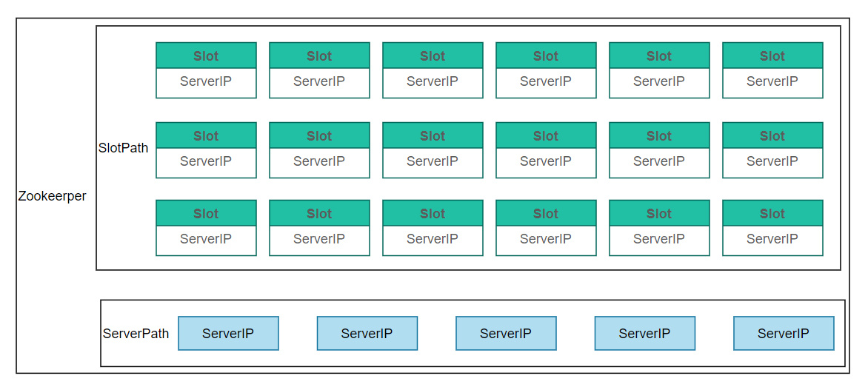Click first Slot header in bottom row
Screen dimensions: 868x387
(x=206, y=213)
